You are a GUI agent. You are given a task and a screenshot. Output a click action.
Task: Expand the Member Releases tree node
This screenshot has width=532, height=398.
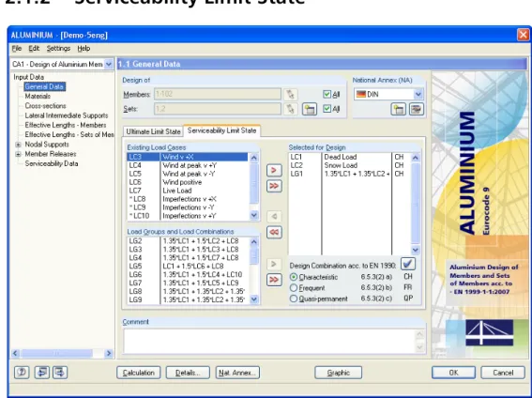click(19, 154)
